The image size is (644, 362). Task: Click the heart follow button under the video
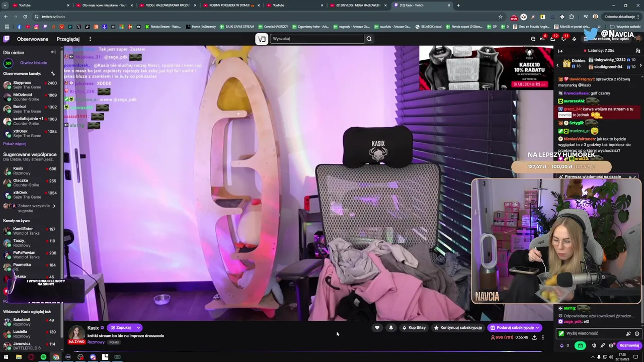click(x=377, y=327)
